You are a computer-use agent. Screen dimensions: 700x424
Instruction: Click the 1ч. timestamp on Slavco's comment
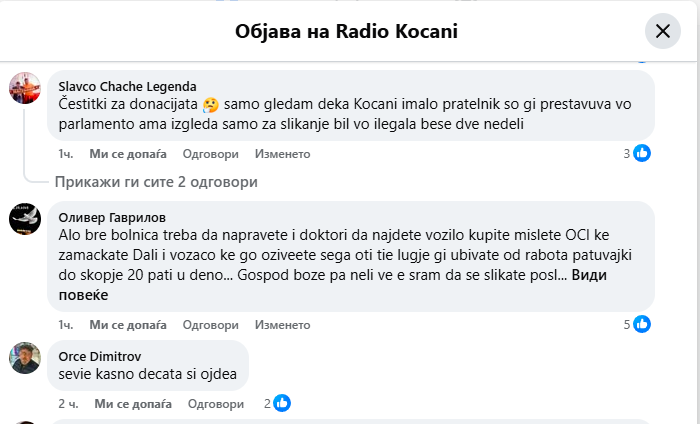click(x=66, y=154)
